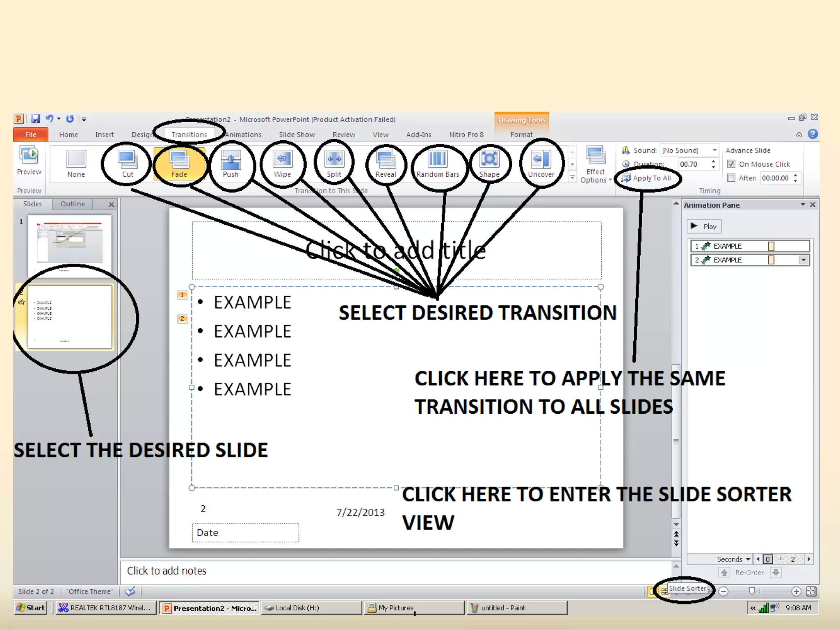Viewport: 840px width, 630px height.
Task: Select the None transition option
Action: [x=76, y=163]
